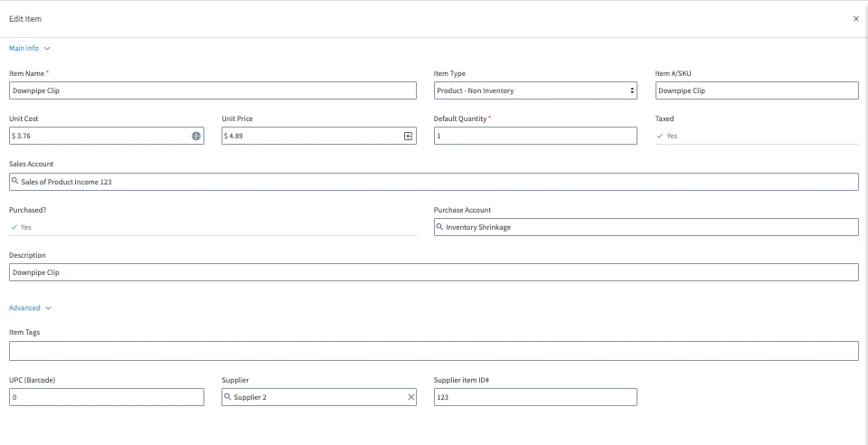This screenshot has height=445, width=868.
Task: Click the Item #/SKU label
Action: pos(673,73)
